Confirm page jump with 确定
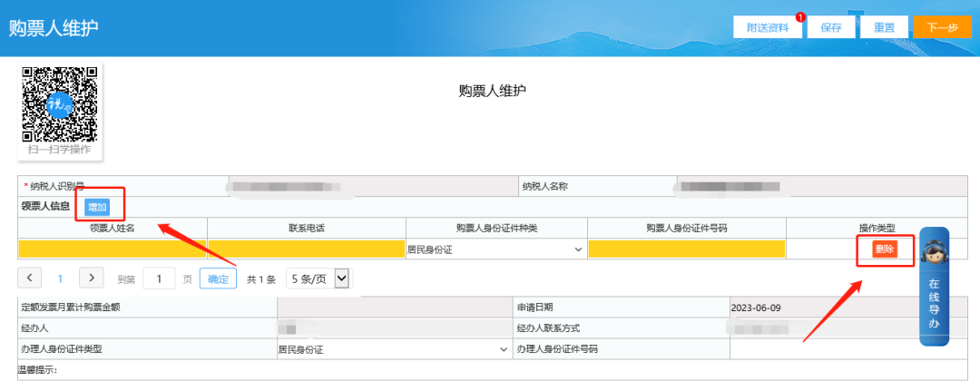The image size is (980, 391). [218, 279]
